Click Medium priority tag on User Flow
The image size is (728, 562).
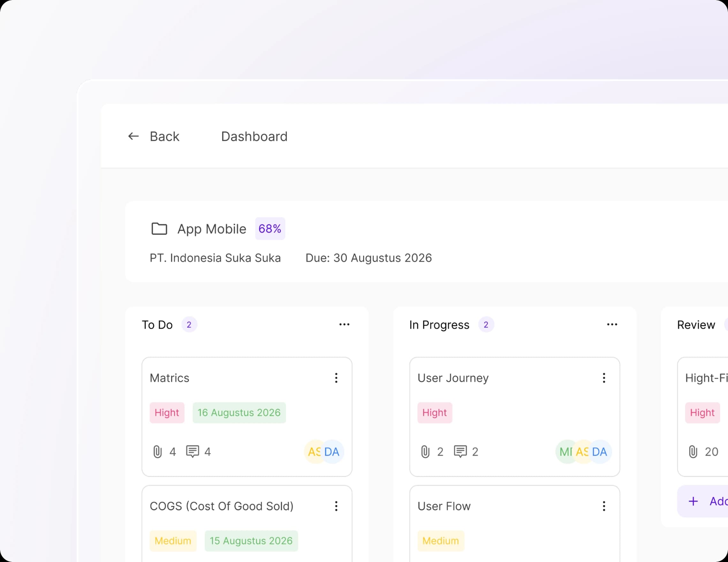coord(440,541)
